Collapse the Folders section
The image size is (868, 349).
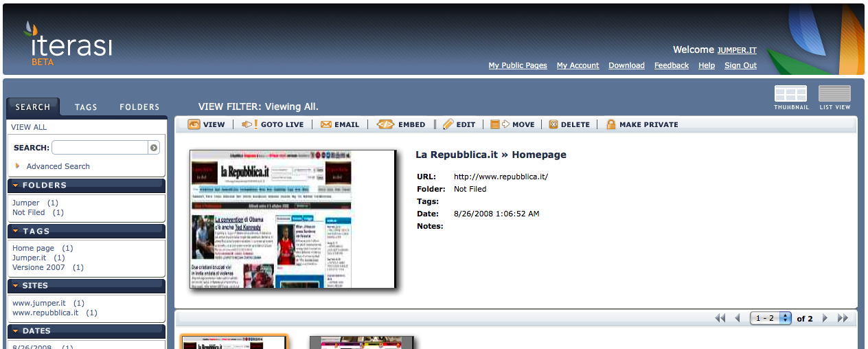click(15, 185)
